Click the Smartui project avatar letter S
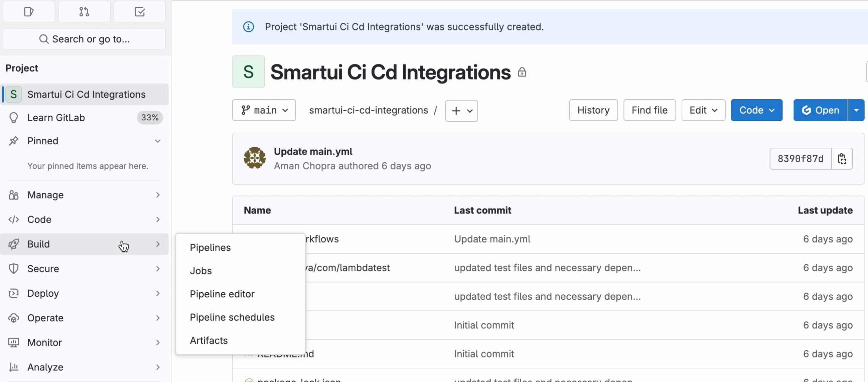This screenshot has height=382, width=868. pyautogui.click(x=248, y=72)
